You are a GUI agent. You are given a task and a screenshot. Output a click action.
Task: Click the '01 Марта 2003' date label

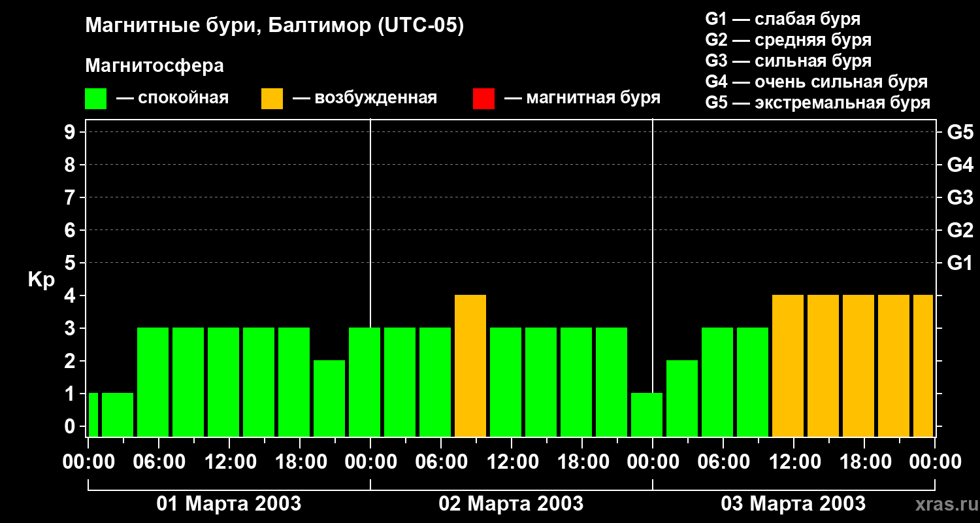tap(229, 504)
